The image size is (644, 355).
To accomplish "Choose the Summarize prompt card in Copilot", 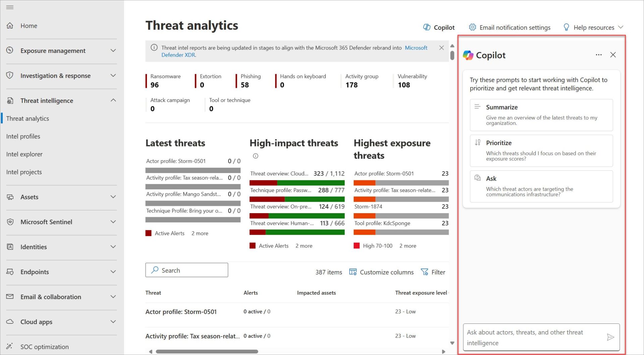I will [x=540, y=115].
